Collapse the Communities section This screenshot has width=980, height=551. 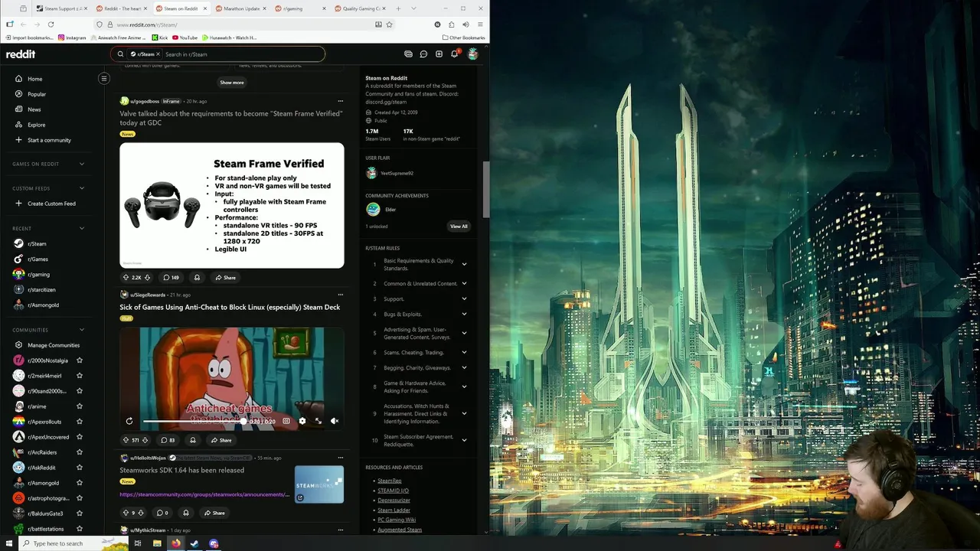pyautogui.click(x=82, y=330)
